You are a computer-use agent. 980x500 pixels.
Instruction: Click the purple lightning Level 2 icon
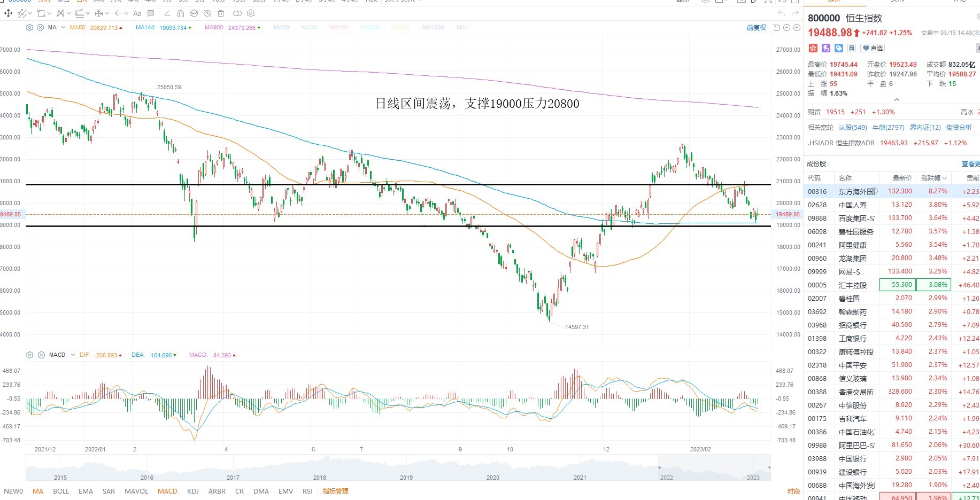tap(826, 48)
